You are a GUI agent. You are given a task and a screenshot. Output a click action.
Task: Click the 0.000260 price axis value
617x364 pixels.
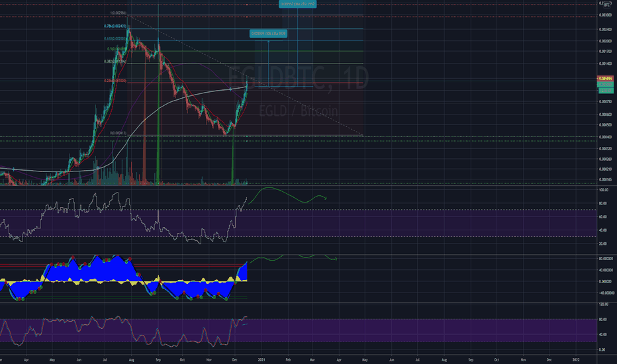(x=605, y=159)
